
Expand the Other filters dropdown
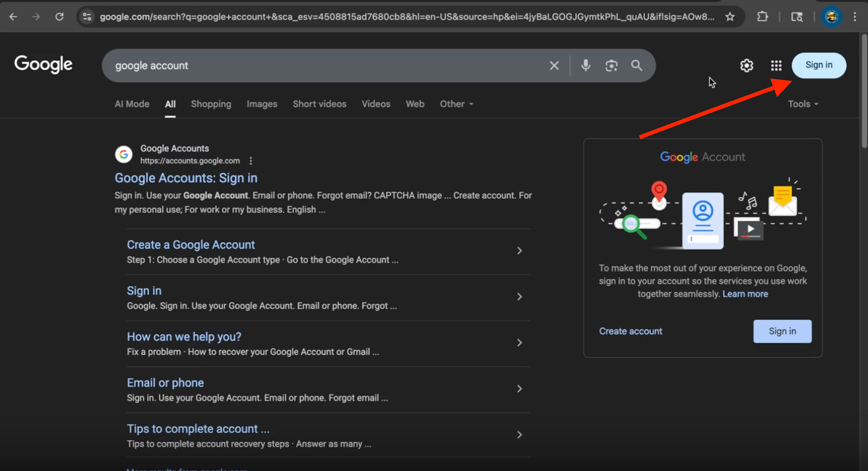tap(457, 104)
